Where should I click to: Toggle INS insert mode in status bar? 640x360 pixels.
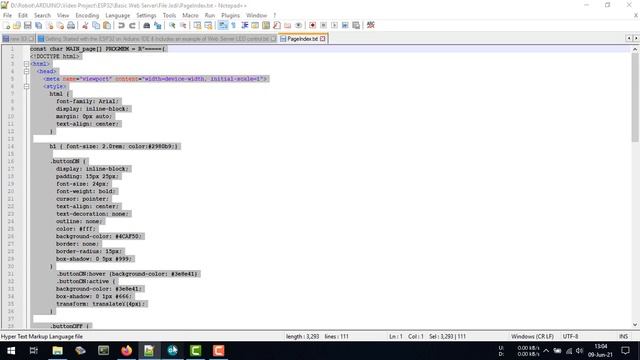pos(623,336)
